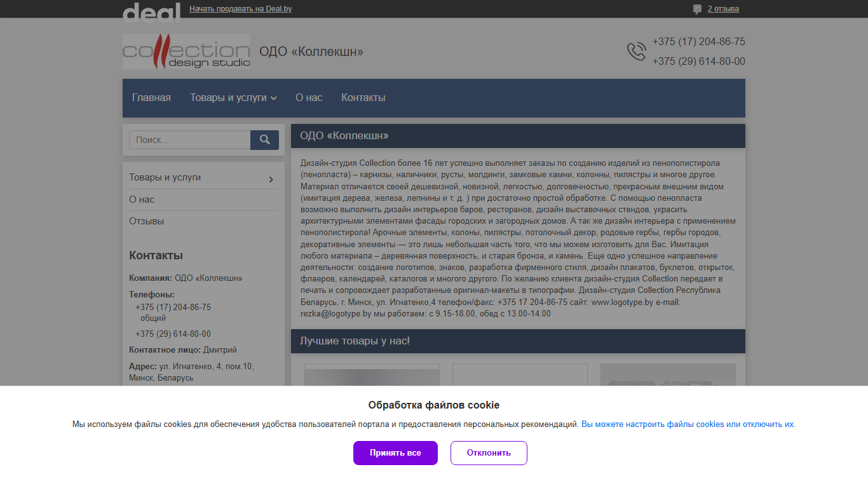Expand the 'Товары и услуги' navbar chevron
Screen dimensions: 868x488
[x=274, y=98]
